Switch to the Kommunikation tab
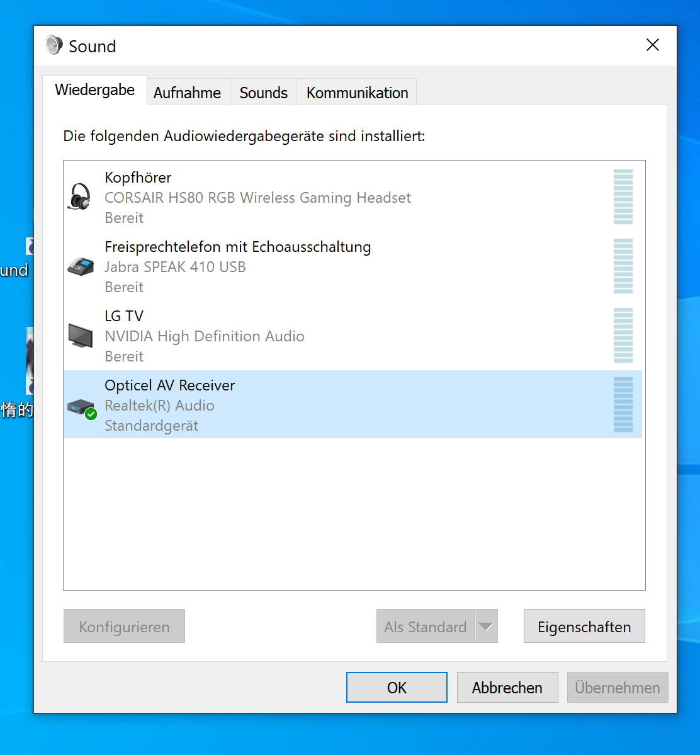700x755 pixels. point(357,93)
